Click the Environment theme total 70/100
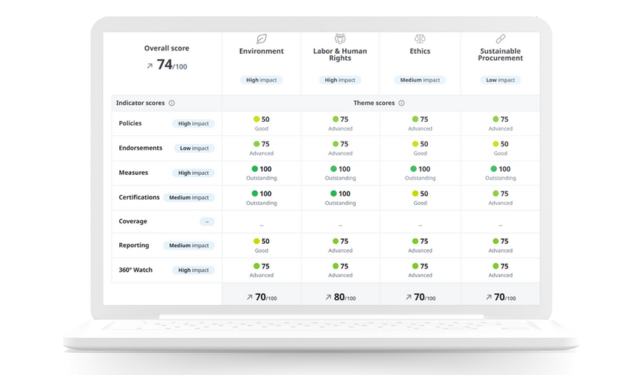 [266, 297]
